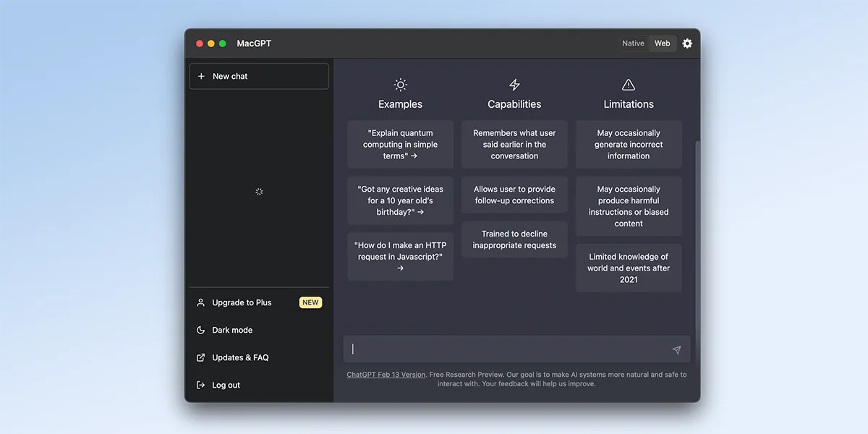Click the lightning bolt Capabilities icon
The width and height of the screenshot is (868, 434).
514,85
